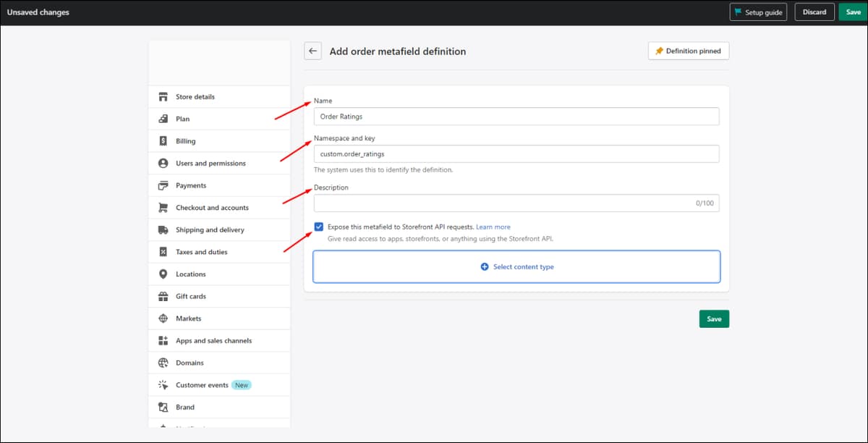Click the Unsaved changes label
The height and width of the screenshot is (443, 868).
[38, 12]
